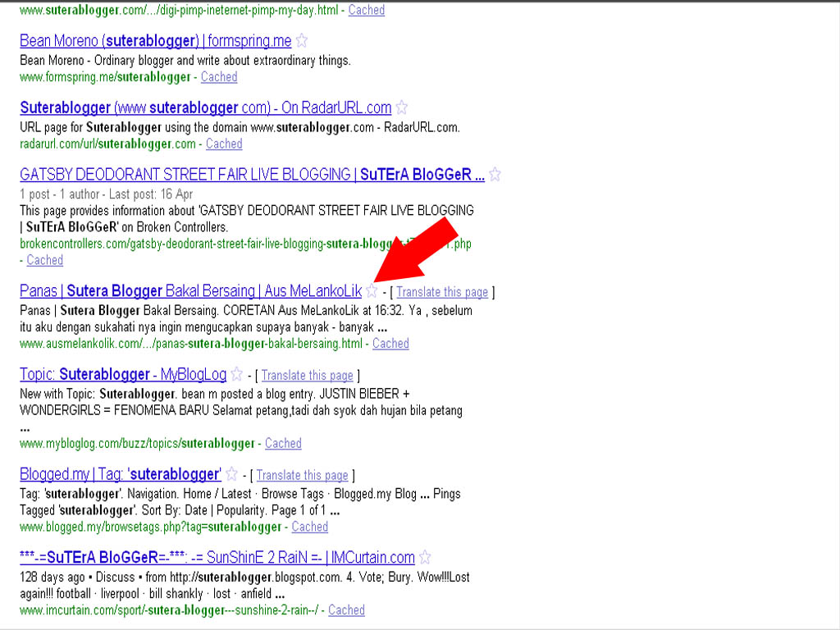Open Bean Moreno (suterablogger) formspring.me link
Viewport: 840px width, 630px height.
[155, 41]
